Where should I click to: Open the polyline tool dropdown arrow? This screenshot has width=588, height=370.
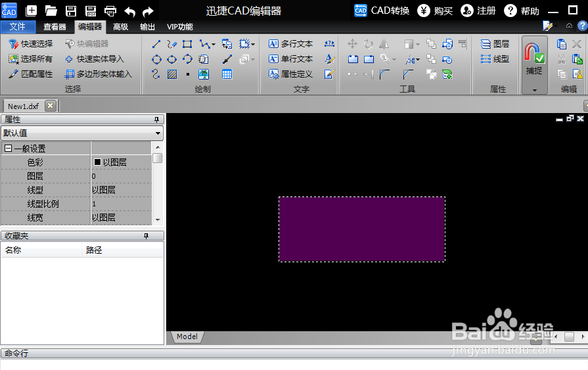point(214,44)
